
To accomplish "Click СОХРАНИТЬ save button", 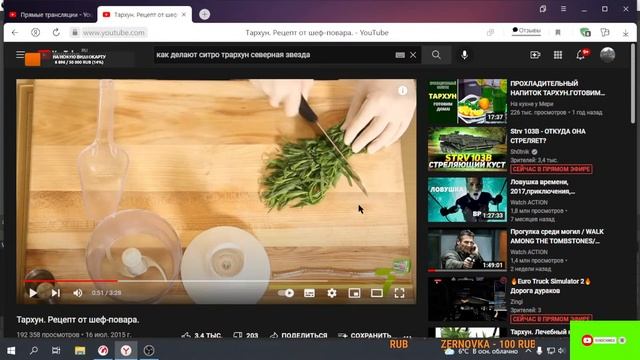I will coord(365,335).
